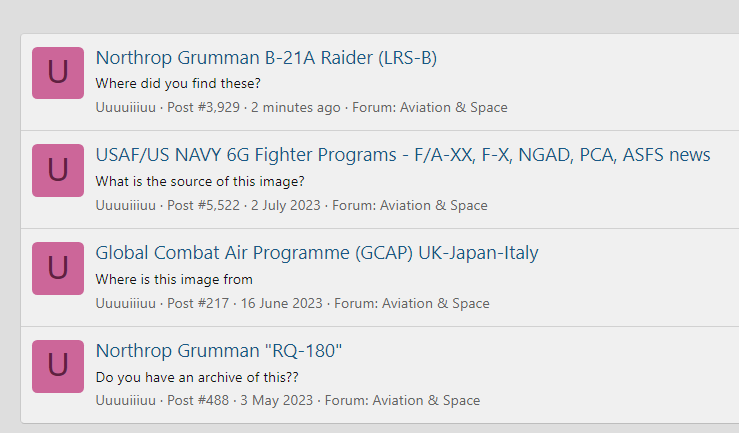
Task: Click the avatar beside RQ-180 post
Action: [x=58, y=367]
